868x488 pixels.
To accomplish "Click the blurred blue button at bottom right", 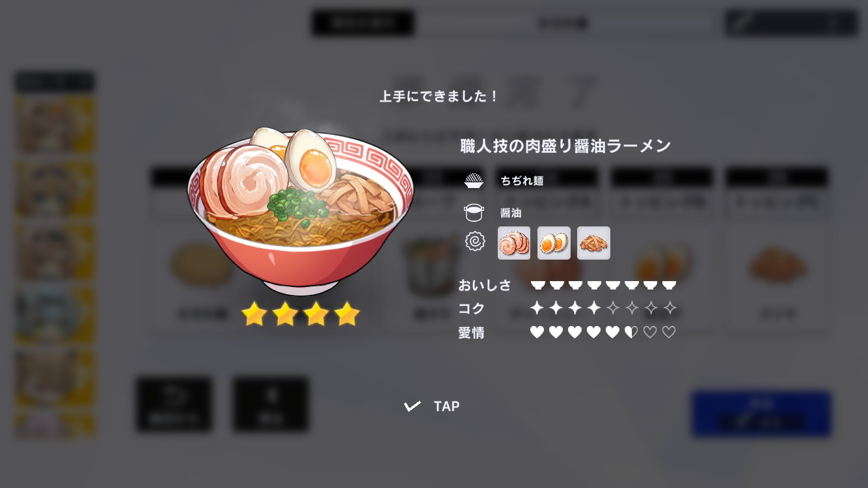I will coord(761,413).
